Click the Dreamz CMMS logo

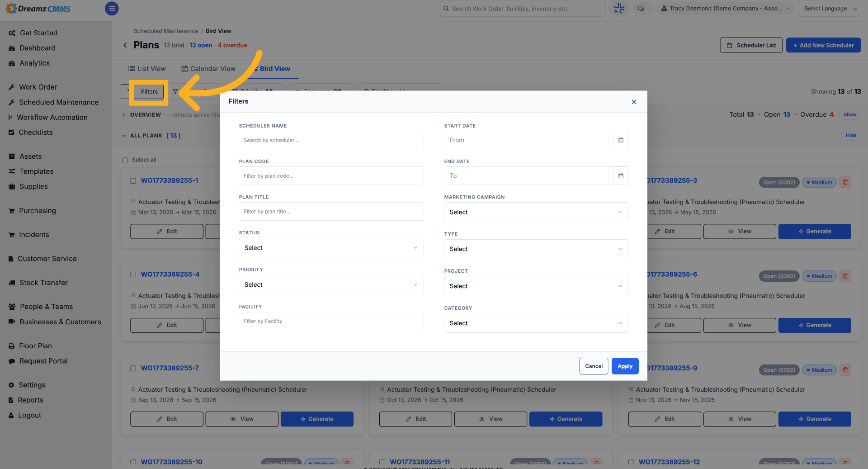(38, 9)
